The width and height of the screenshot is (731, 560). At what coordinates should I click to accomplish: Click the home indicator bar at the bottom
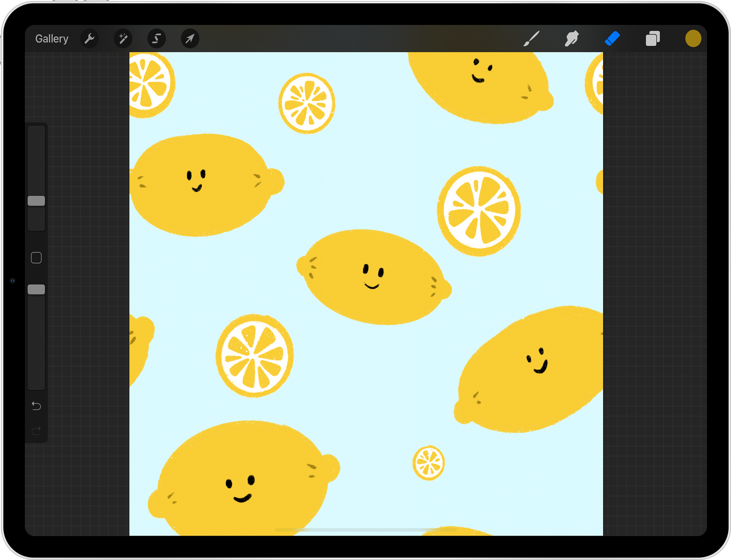point(365,530)
